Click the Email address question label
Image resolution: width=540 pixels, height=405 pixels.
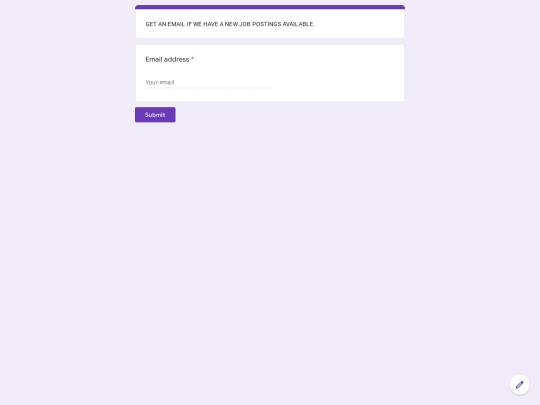pyautogui.click(x=167, y=60)
